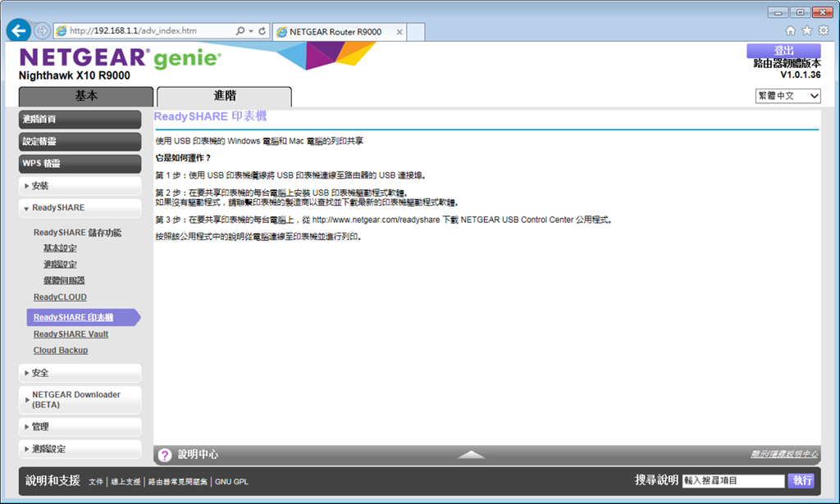Open the 繁體中文 language dropdown

787,96
